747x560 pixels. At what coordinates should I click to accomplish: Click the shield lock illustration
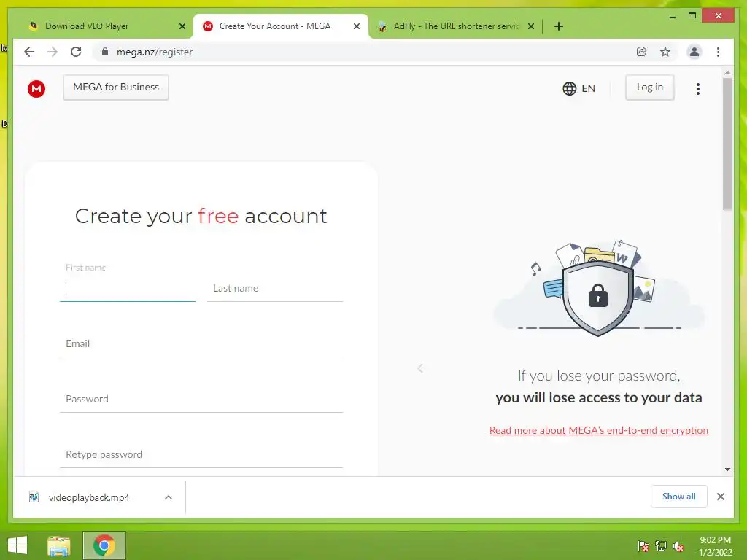pos(598,298)
